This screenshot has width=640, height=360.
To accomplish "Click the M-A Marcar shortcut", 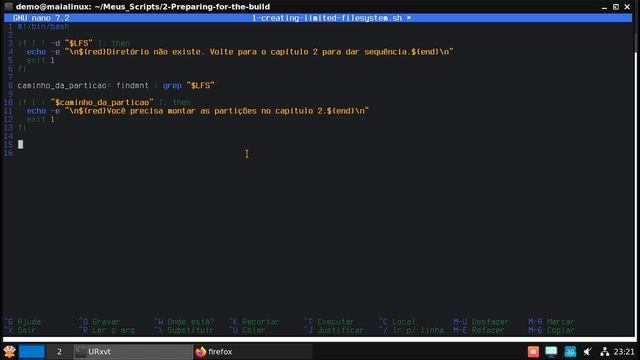I will point(551,322).
